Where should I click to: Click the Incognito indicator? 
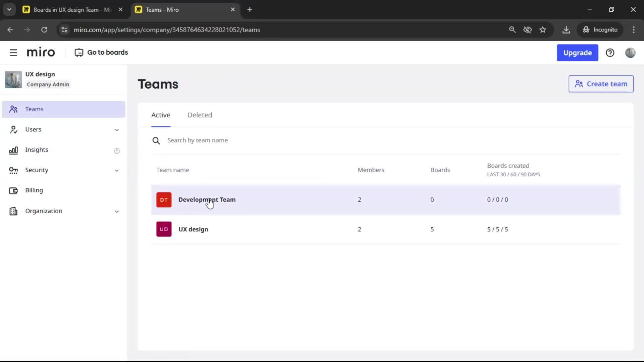(600, 30)
